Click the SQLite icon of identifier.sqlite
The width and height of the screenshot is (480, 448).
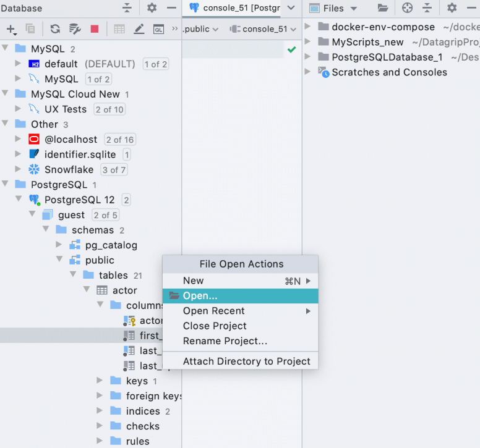34,154
